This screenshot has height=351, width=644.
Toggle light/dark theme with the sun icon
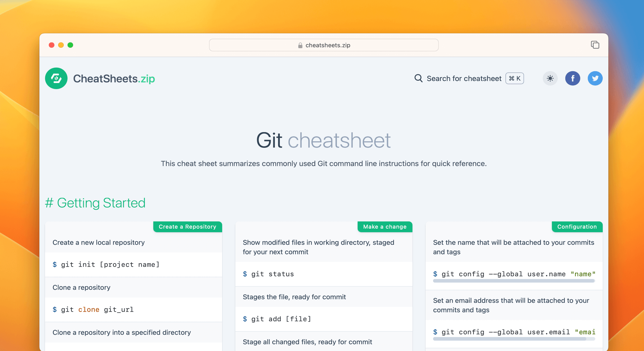tap(550, 78)
